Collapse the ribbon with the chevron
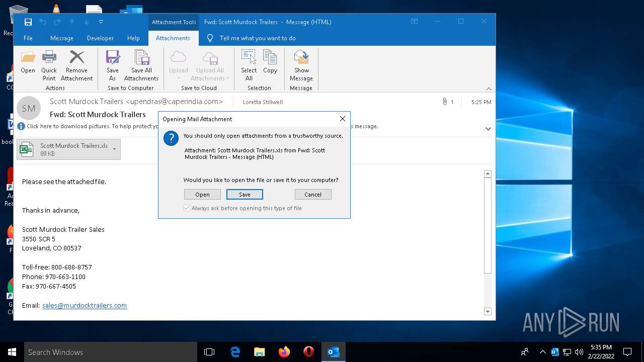The height and width of the screenshot is (362, 644). tap(489, 88)
